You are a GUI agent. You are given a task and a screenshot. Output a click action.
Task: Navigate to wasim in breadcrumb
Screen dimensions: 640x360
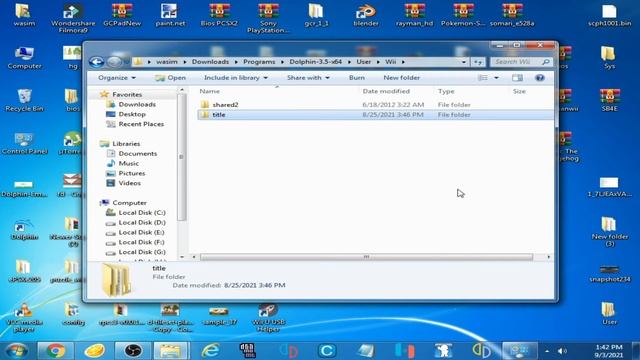[x=167, y=62]
